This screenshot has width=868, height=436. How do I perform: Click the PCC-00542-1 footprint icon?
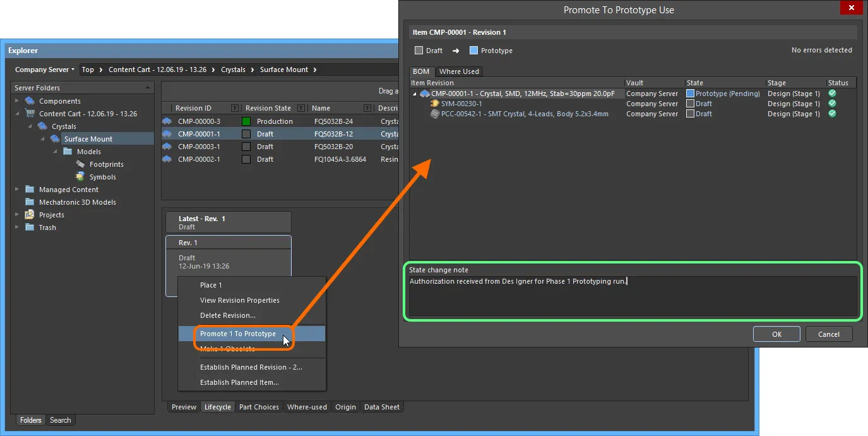(435, 114)
